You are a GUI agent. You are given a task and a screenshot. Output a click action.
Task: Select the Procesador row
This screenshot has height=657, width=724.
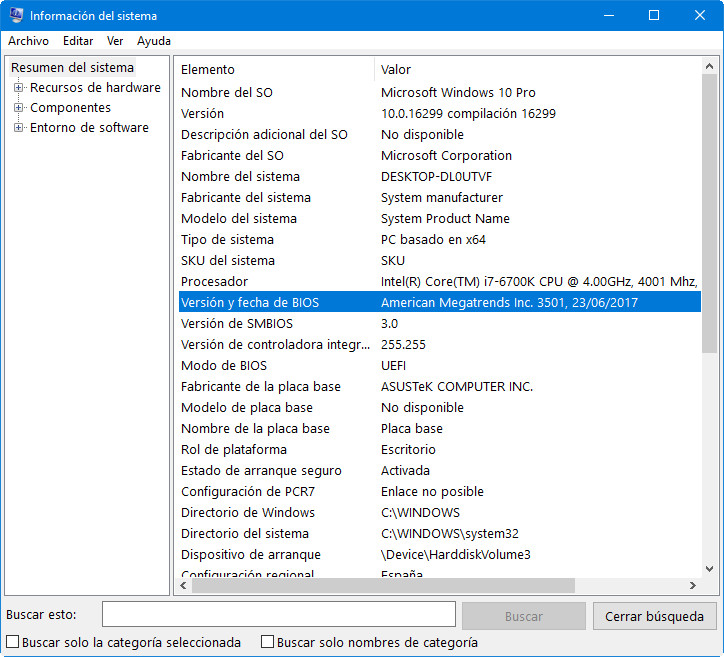click(x=440, y=282)
